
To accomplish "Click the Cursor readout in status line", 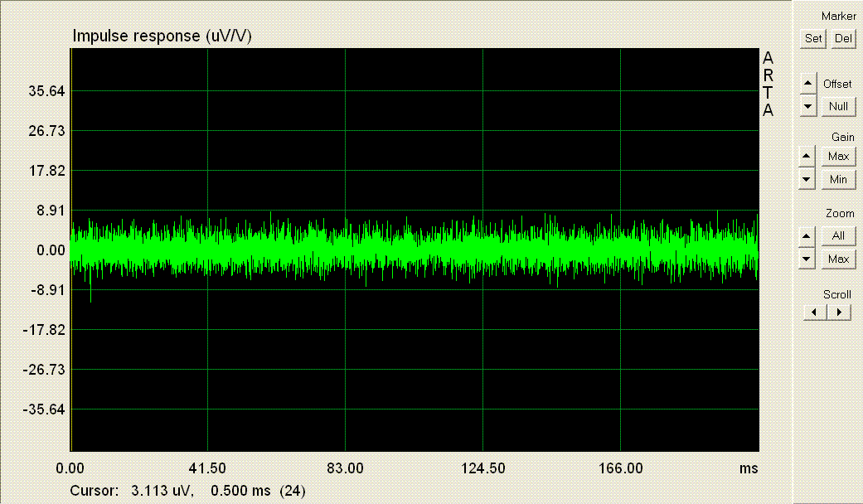I will tap(187, 491).
